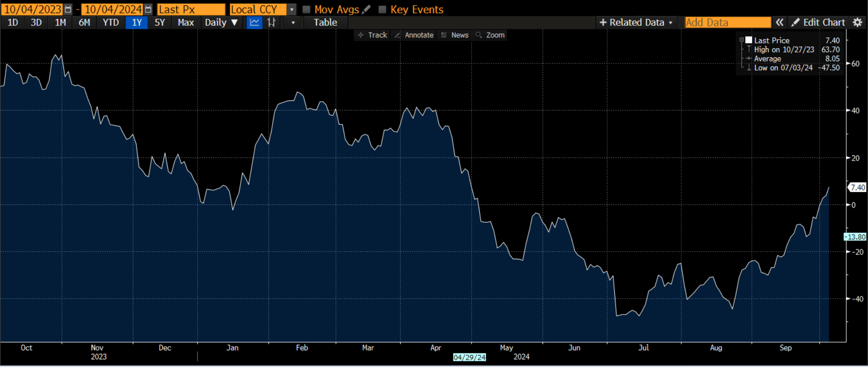The image size is (868, 367).
Task: Open the start date calendar picker
Action: coord(68,10)
